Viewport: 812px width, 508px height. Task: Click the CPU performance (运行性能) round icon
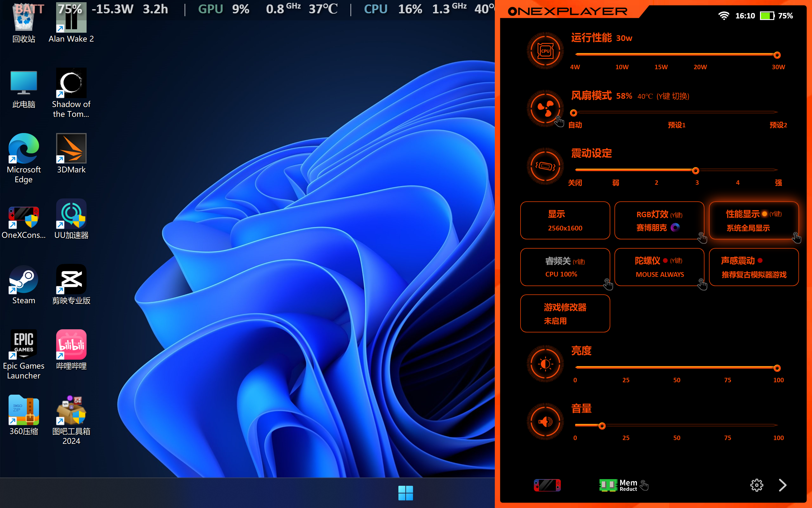coord(545,51)
